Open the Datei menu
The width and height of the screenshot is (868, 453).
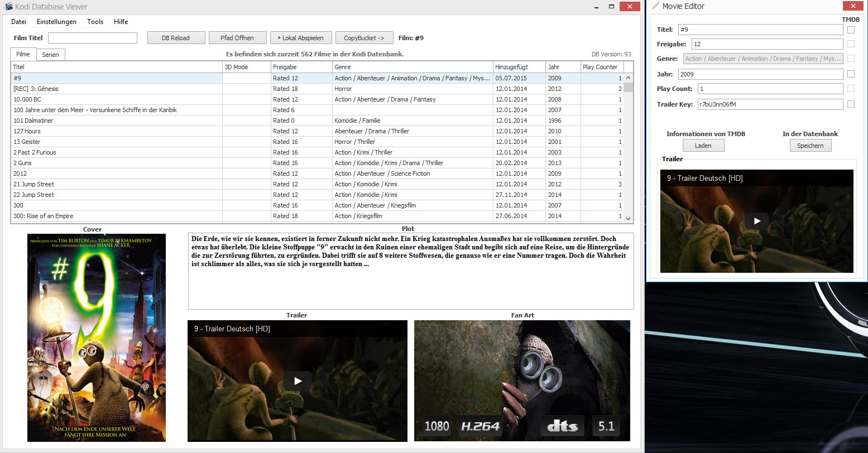[x=18, y=22]
